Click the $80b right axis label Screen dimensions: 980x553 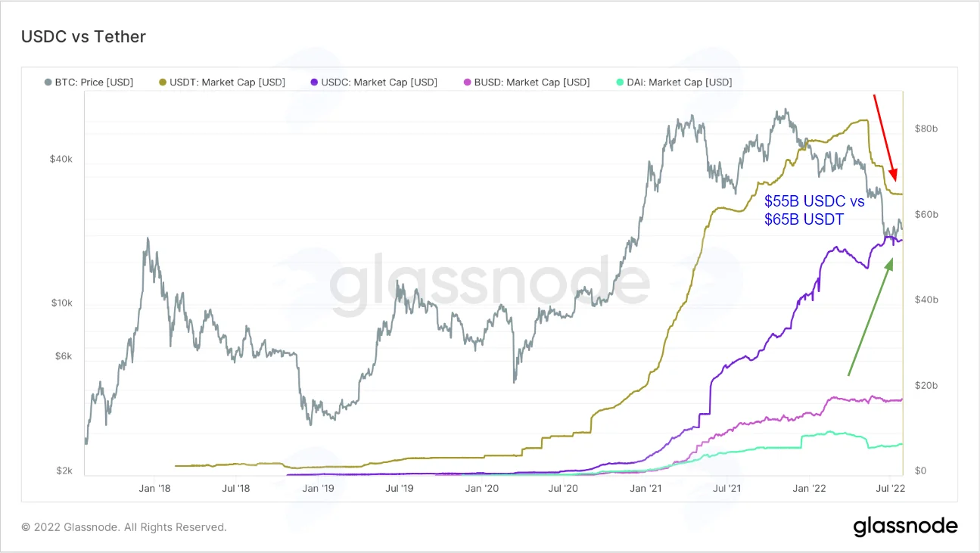[926, 129]
